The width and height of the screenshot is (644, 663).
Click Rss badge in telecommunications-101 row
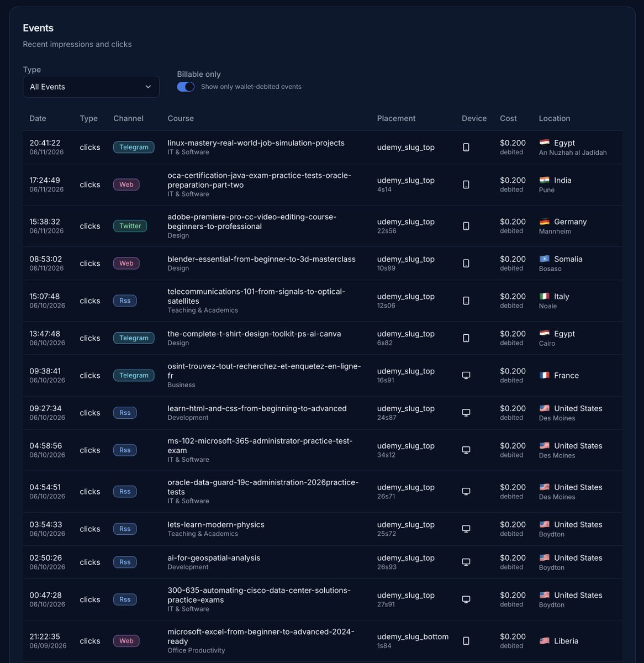[125, 301]
